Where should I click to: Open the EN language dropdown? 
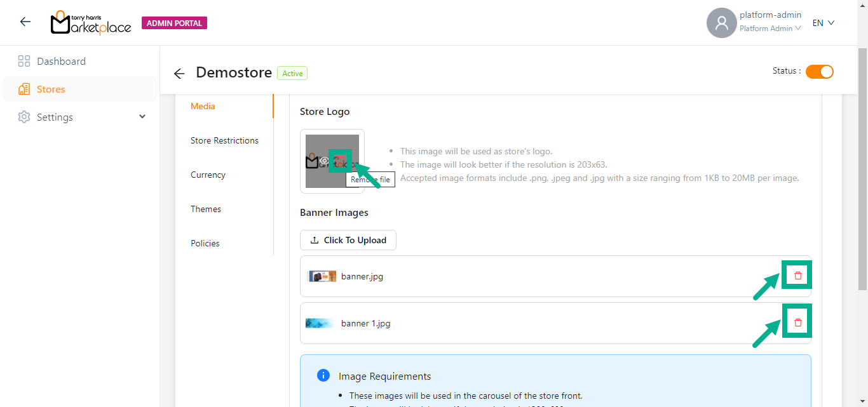point(823,23)
